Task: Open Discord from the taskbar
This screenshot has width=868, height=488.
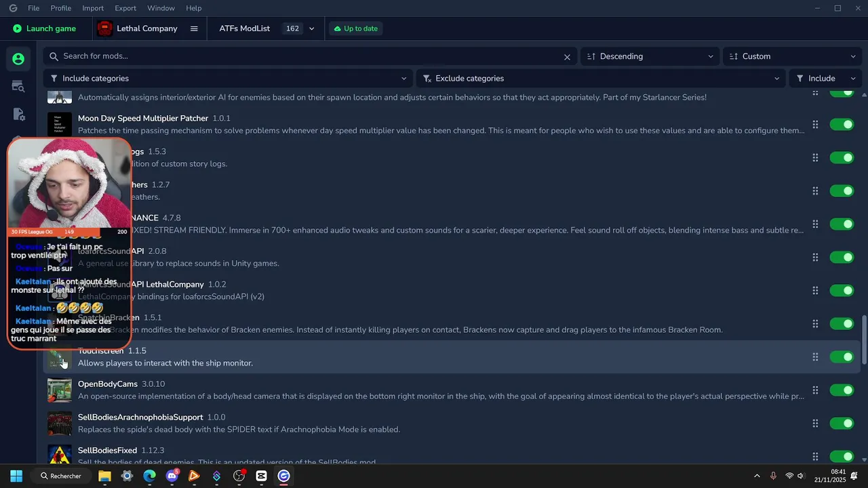Action: (172, 476)
